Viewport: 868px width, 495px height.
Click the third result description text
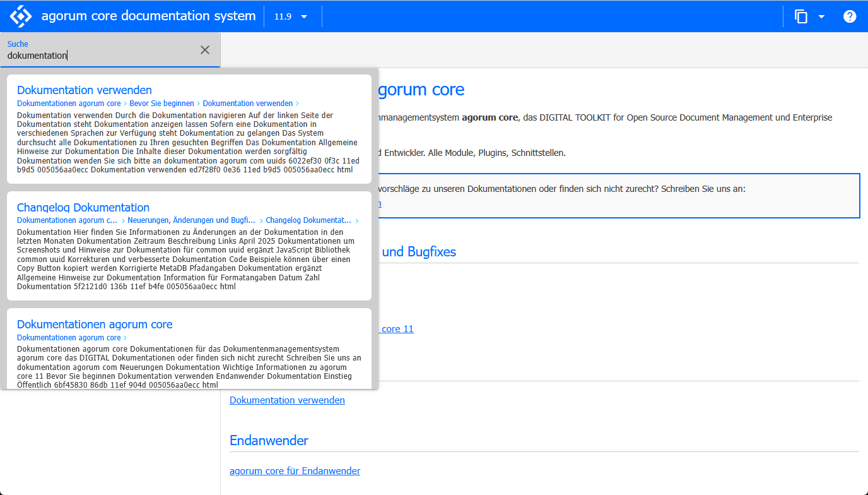(x=188, y=367)
